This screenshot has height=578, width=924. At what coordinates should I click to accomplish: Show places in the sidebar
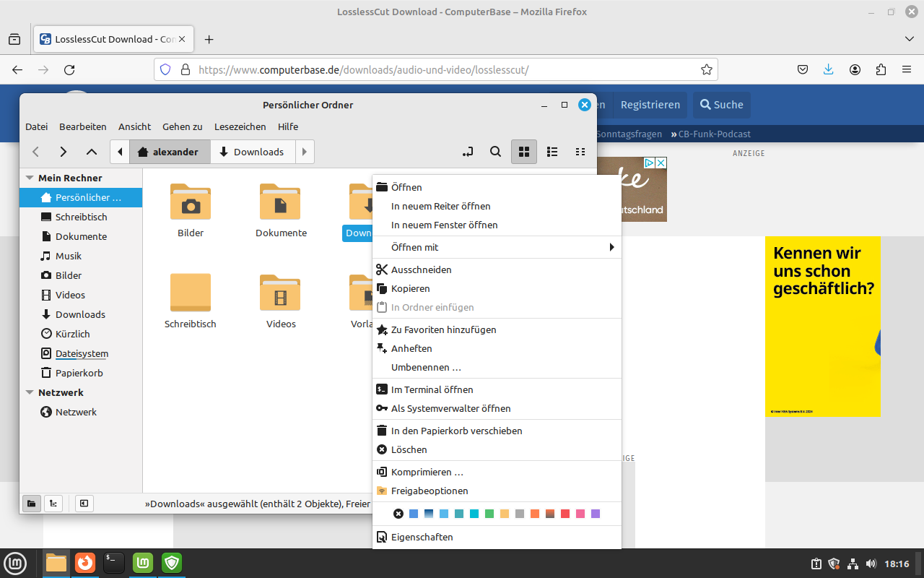(32, 503)
